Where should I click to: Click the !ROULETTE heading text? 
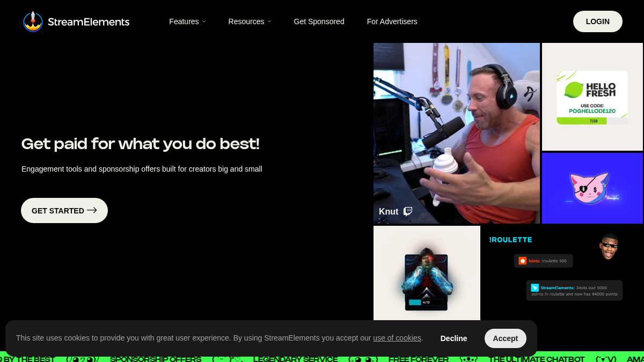510,240
